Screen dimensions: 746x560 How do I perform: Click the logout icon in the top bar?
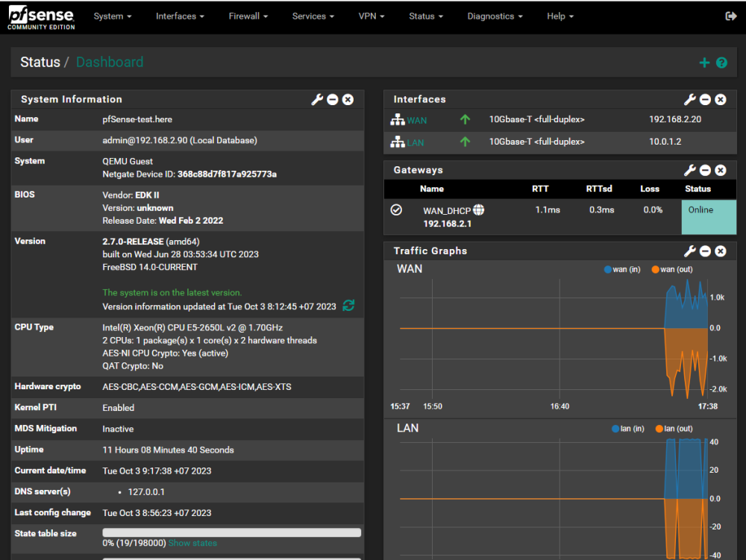[731, 16]
